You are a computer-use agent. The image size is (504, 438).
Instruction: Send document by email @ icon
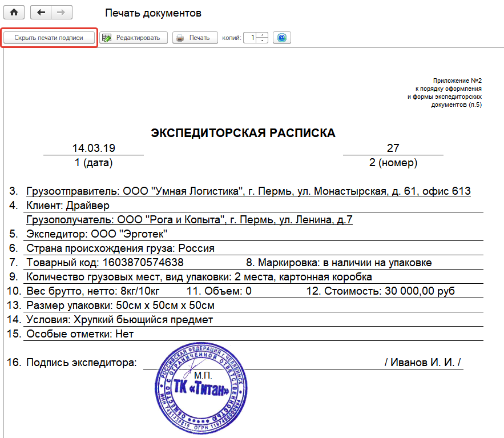[x=282, y=38]
